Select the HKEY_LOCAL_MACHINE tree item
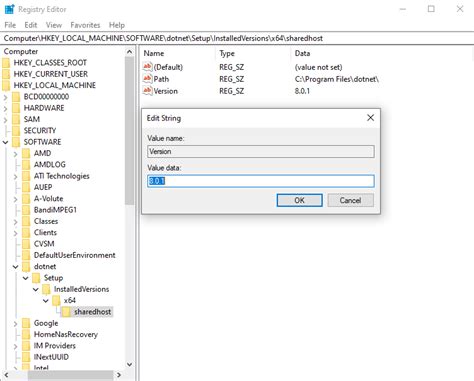The width and height of the screenshot is (474, 381). coord(54,85)
